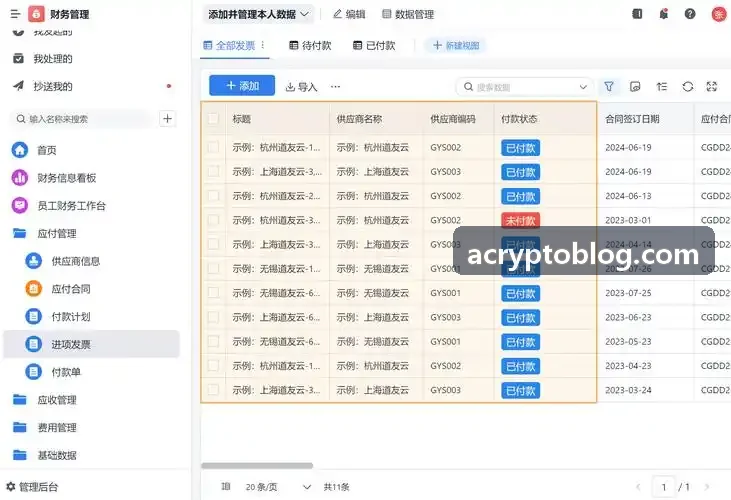Open the comment icon next to the filter
The height and width of the screenshot is (500, 731).
coord(635,87)
